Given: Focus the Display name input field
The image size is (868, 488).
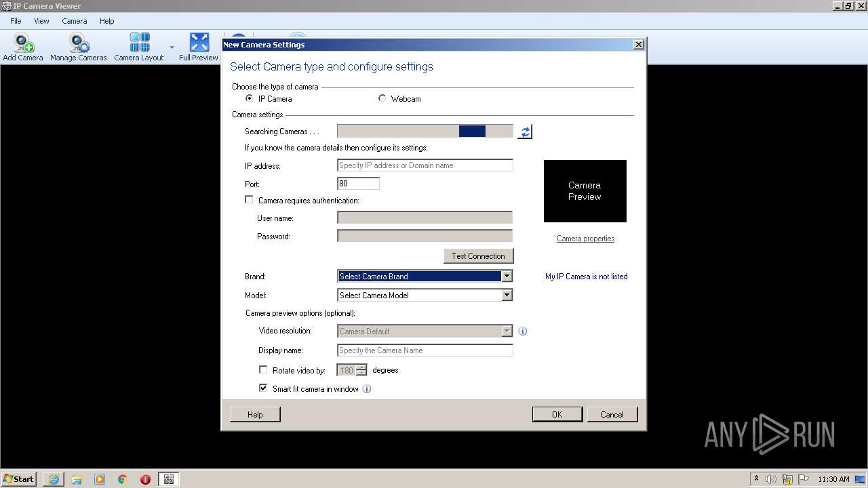Looking at the screenshot, I should (x=425, y=350).
